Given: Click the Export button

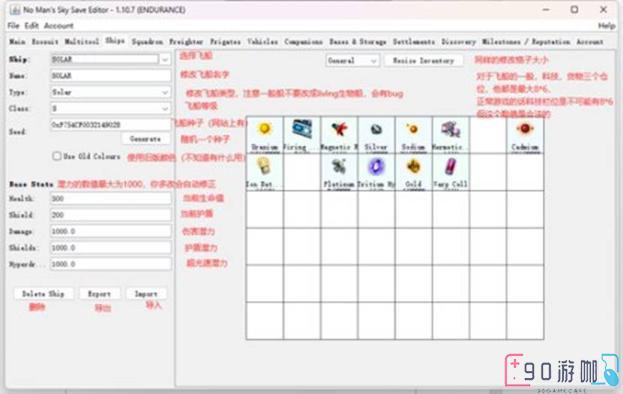Looking at the screenshot, I should click(x=99, y=294).
